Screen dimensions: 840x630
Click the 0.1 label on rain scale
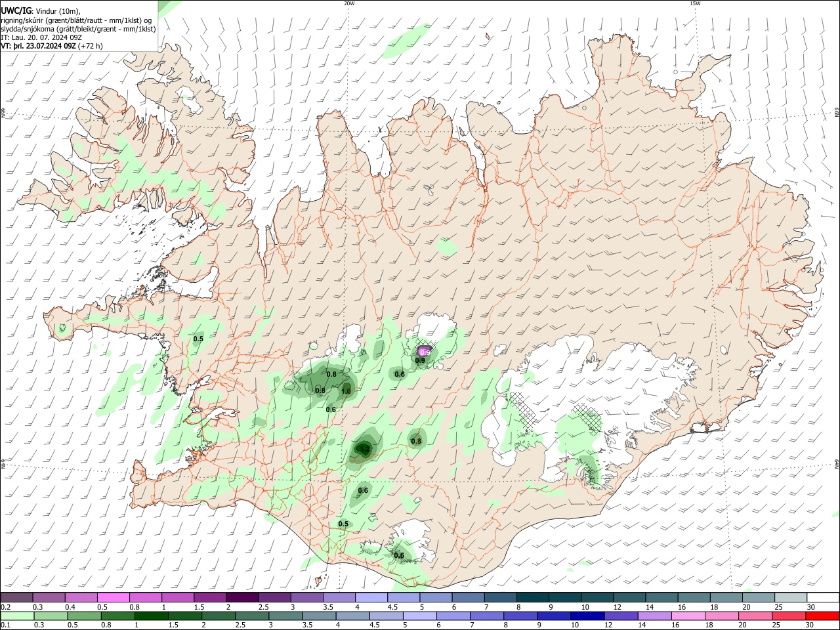5,625
